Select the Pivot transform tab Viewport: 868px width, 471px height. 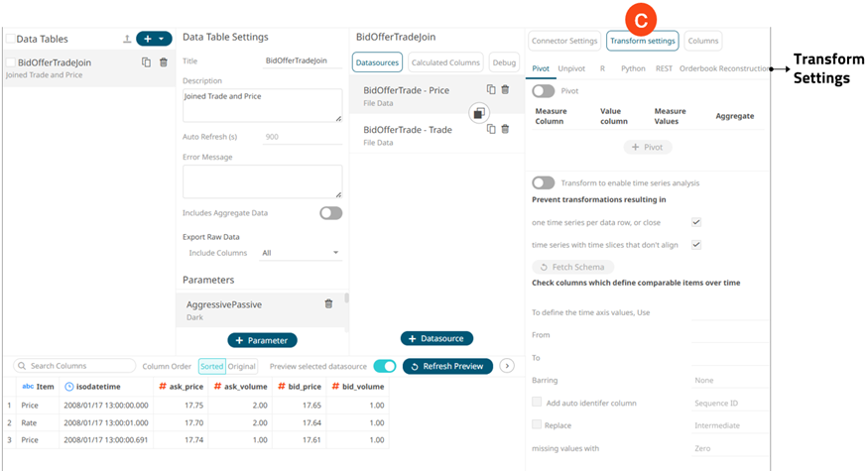pos(541,68)
